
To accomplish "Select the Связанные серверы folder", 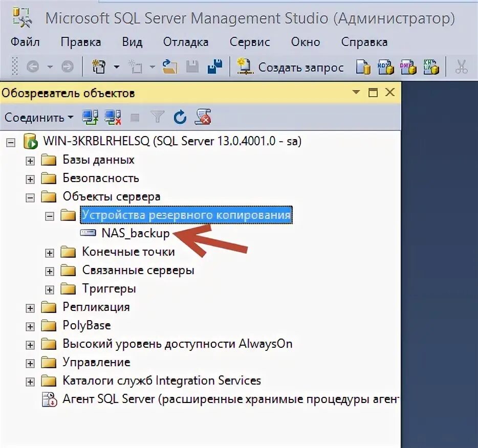I will tap(138, 270).
